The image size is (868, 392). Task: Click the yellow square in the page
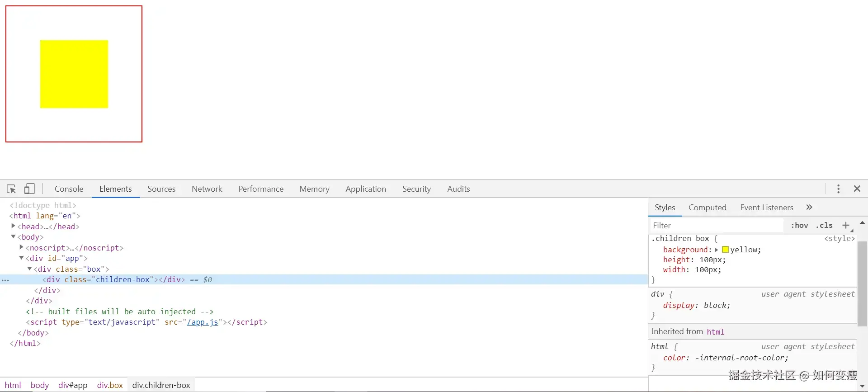point(74,74)
